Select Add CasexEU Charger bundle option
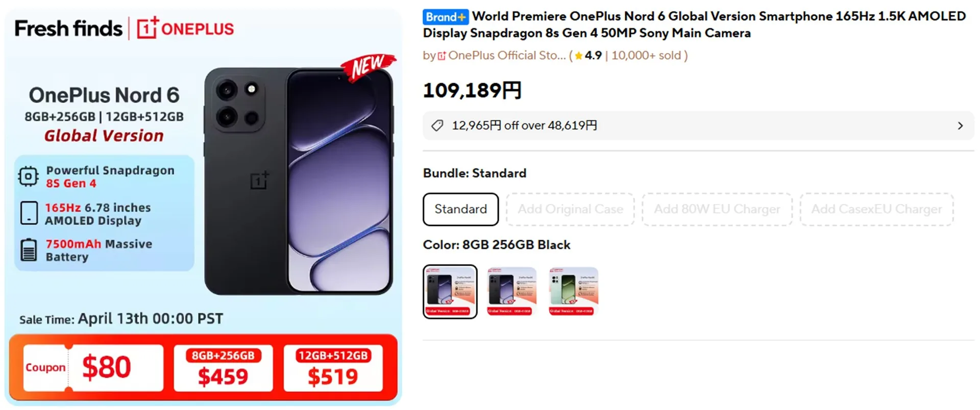The image size is (980, 410). [x=876, y=209]
